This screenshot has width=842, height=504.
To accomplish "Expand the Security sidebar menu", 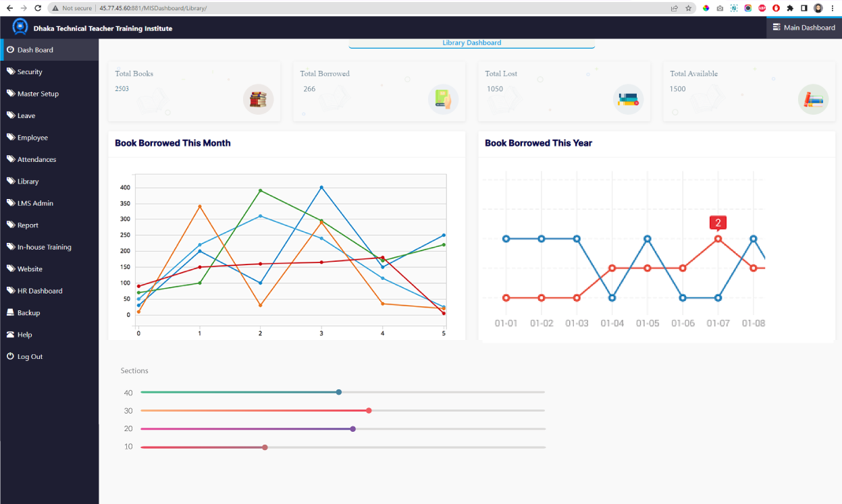I will point(30,72).
